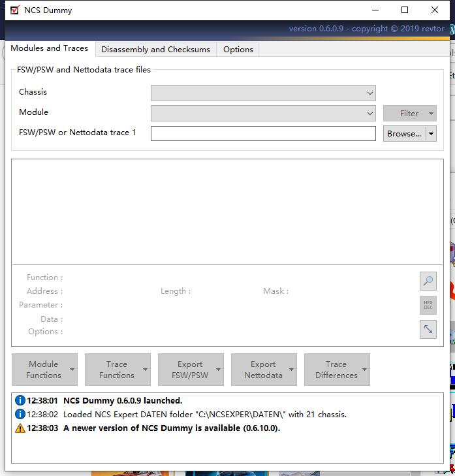Screen dimensions: 455x476
Task: Click the warning triangle icon in log
Action: (20, 428)
